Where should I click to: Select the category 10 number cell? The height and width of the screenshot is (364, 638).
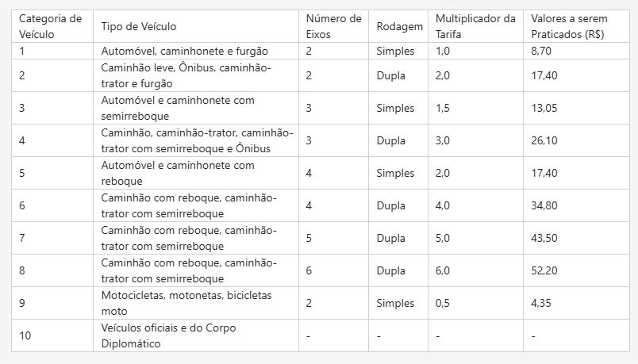(25, 335)
